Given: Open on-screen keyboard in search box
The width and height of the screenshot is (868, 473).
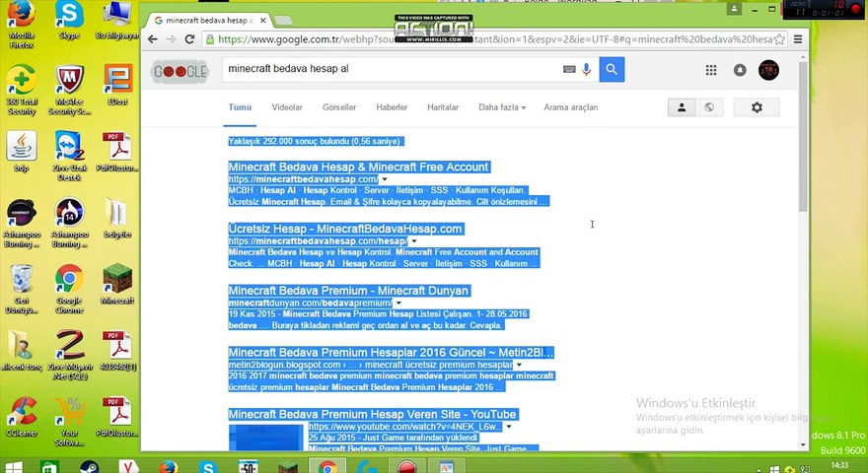Looking at the screenshot, I should 569,69.
